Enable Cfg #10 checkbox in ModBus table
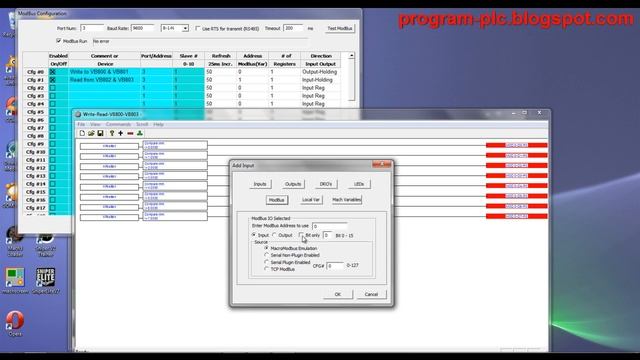Image resolution: width=640 pixels, height=360 pixels. click(53, 152)
